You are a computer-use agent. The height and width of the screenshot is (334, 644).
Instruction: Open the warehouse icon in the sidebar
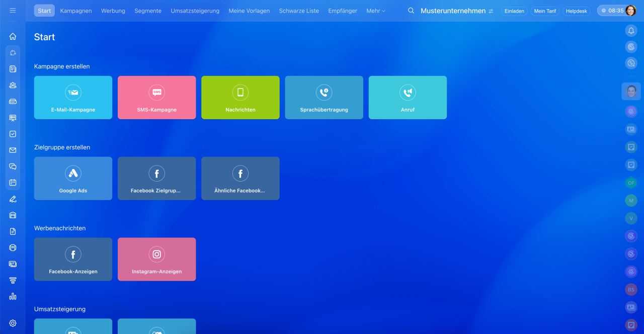click(13, 215)
